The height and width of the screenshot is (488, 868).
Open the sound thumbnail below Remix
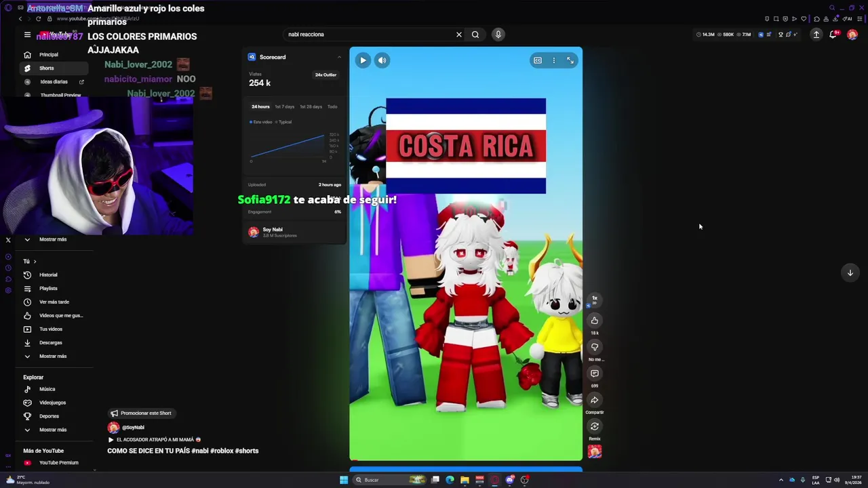click(595, 452)
